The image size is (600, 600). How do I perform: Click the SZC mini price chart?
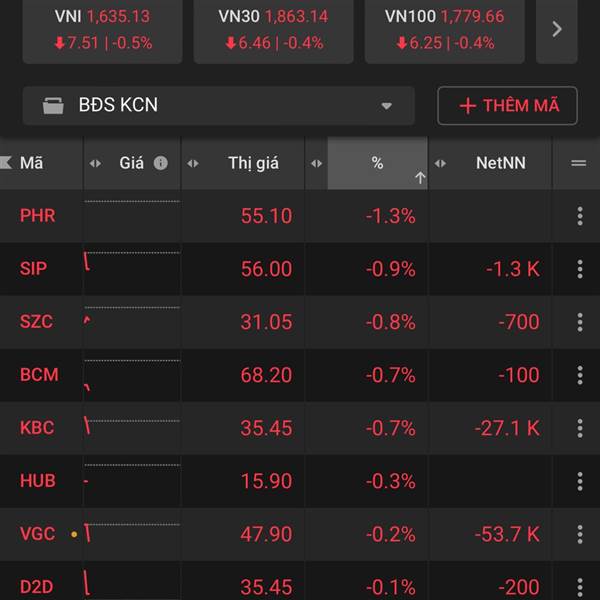click(132, 322)
